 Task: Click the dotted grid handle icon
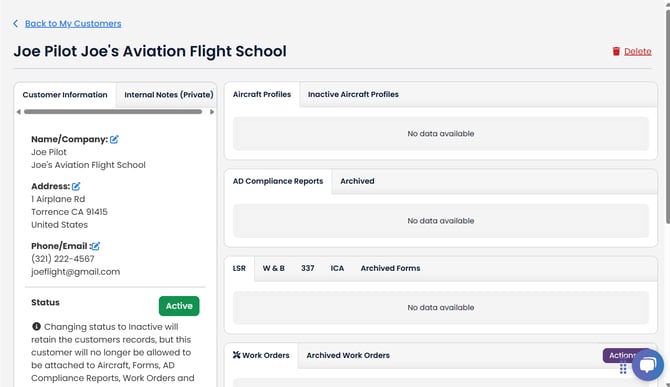[623, 369]
